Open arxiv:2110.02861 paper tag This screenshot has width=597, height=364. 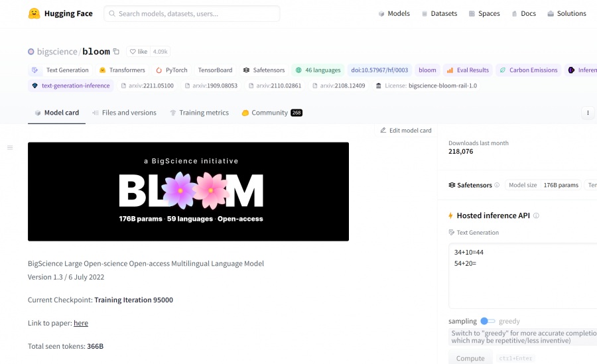275,86
